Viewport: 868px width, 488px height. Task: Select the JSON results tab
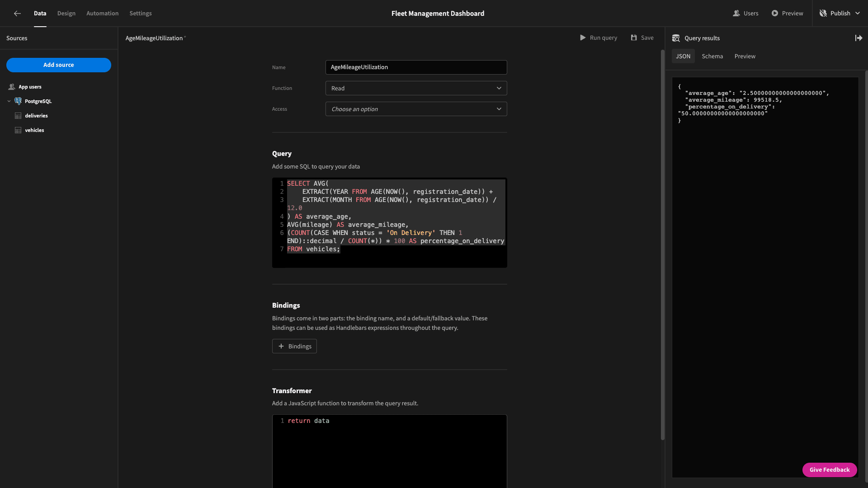coord(683,56)
